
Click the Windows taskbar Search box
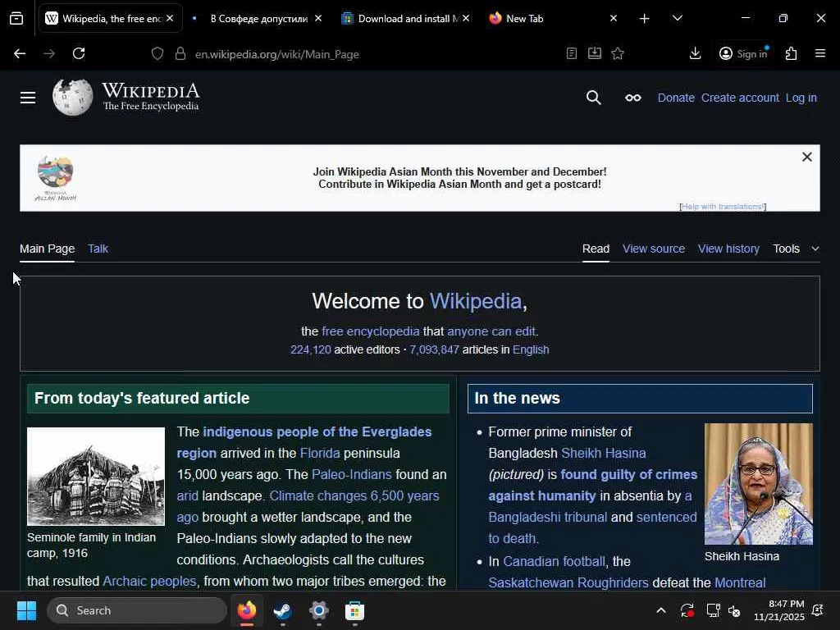click(x=137, y=610)
